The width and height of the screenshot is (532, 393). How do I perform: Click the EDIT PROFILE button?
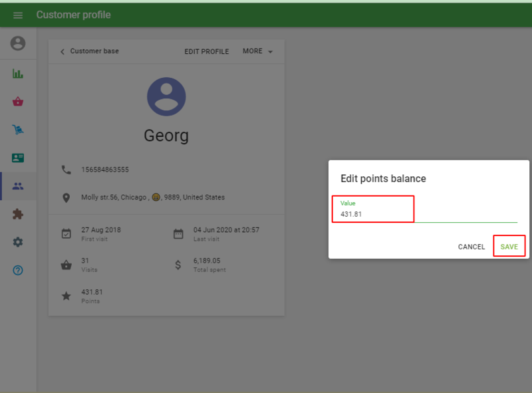[206, 51]
